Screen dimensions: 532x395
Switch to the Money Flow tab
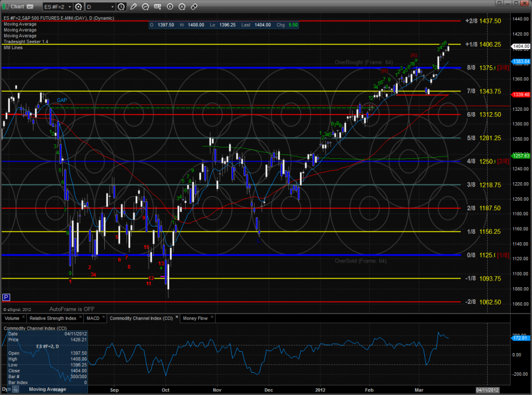click(196, 318)
